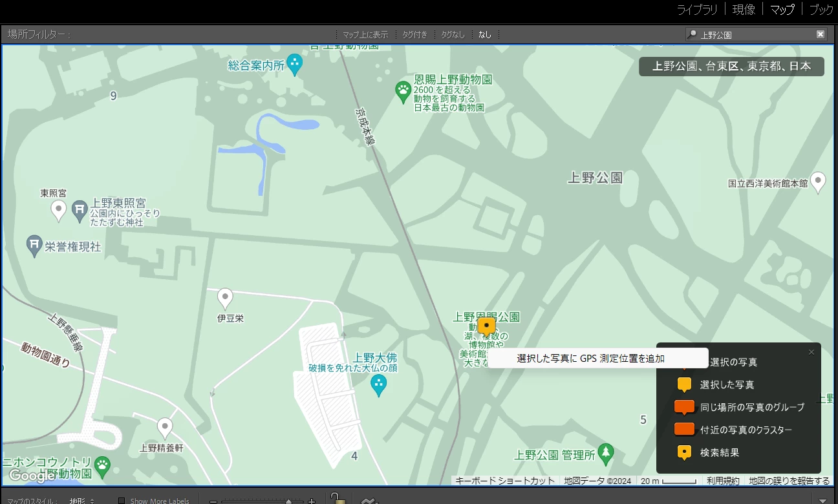Screen dimensions: 838x504
Task: Click in the map search field
Action: click(x=757, y=34)
